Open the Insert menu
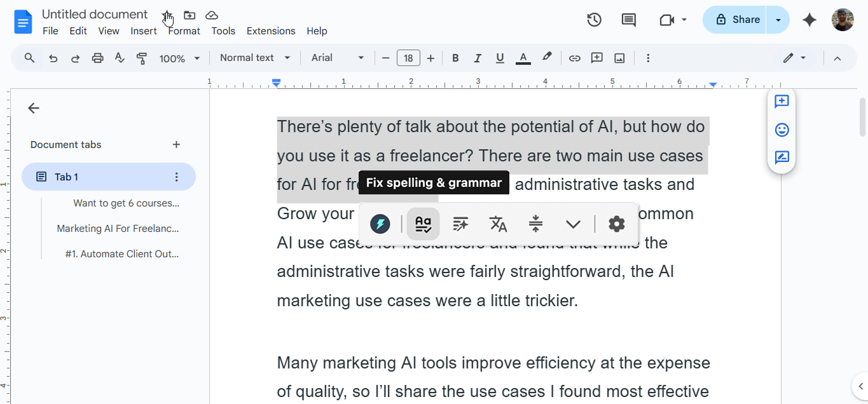Screen dimensions: 868x404 (x=144, y=31)
